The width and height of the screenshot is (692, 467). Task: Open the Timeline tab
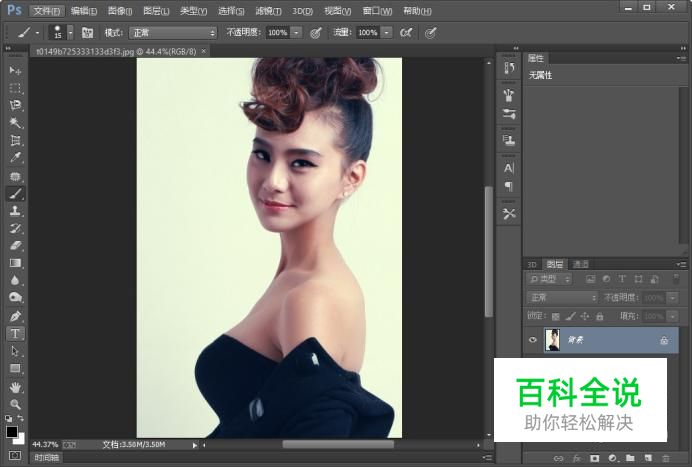(x=47, y=458)
